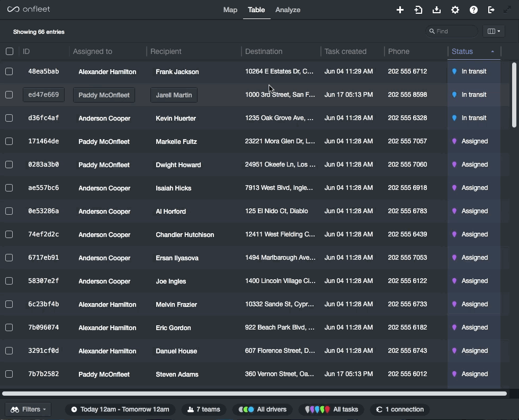
Task: Click the plus icon to create a task
Action: tap(400, 10)
